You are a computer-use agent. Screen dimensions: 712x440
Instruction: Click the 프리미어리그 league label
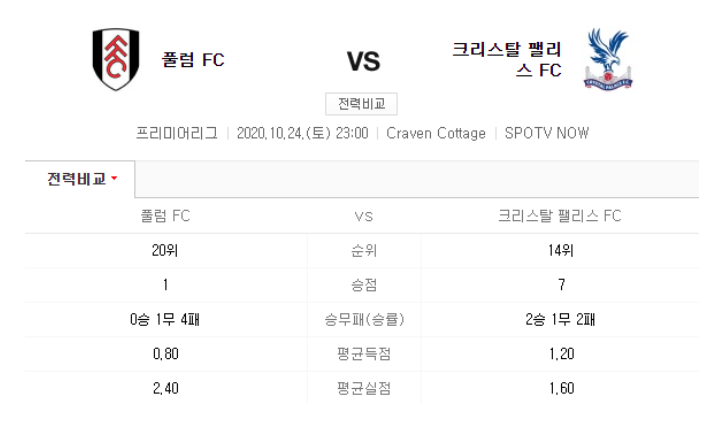pyautogui.click(x=177, y=133)
